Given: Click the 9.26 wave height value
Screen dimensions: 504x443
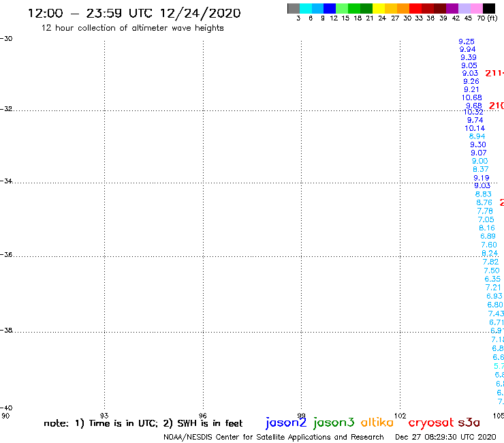Looking at the screenshot, I should (x=471, y=82).
